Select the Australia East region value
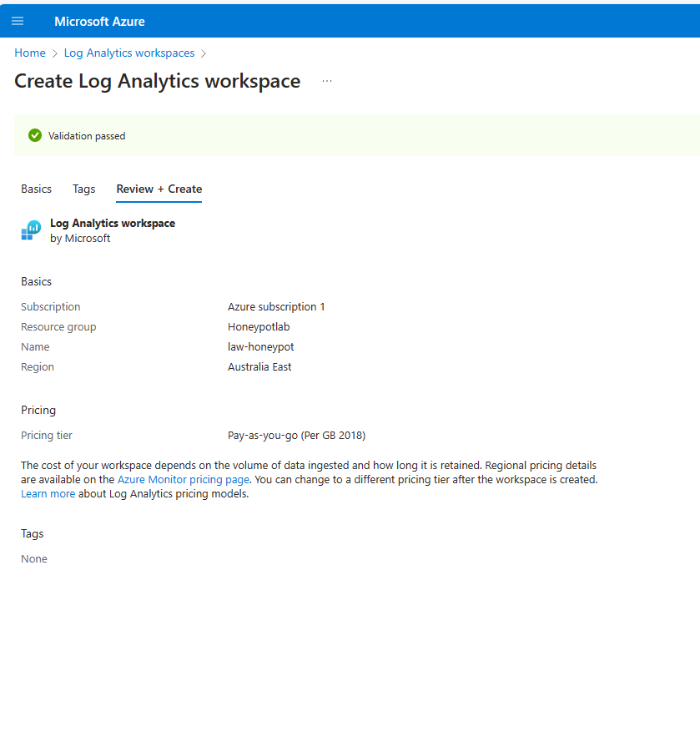 point(259,367)
